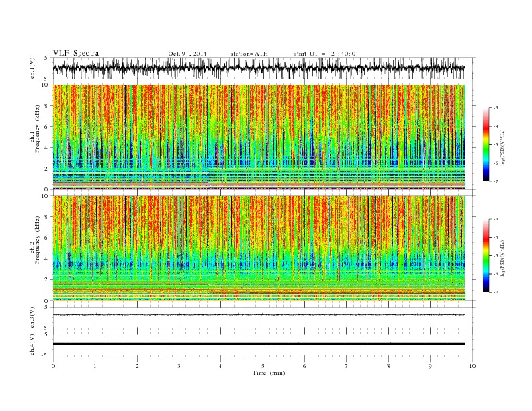The height and width of the screenshot is (411, 532).
Task: Click the ch.1 spectrogram color bar
Action: tap(486, 145)
